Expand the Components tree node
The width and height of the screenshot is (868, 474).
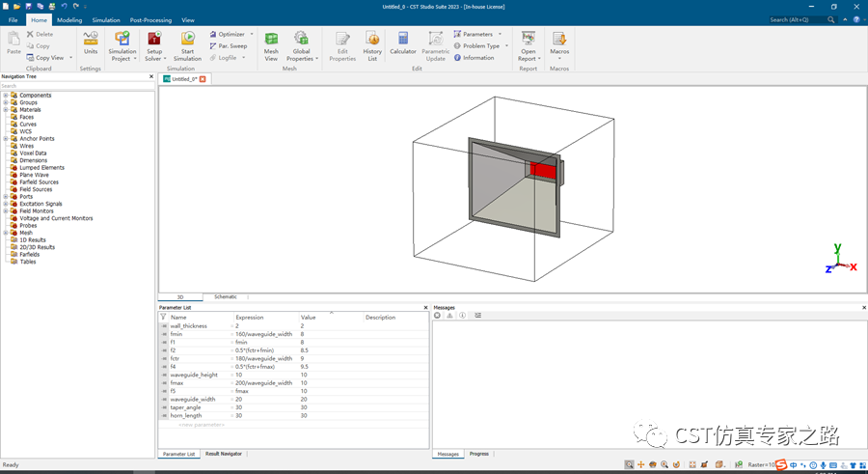(6, 96)
